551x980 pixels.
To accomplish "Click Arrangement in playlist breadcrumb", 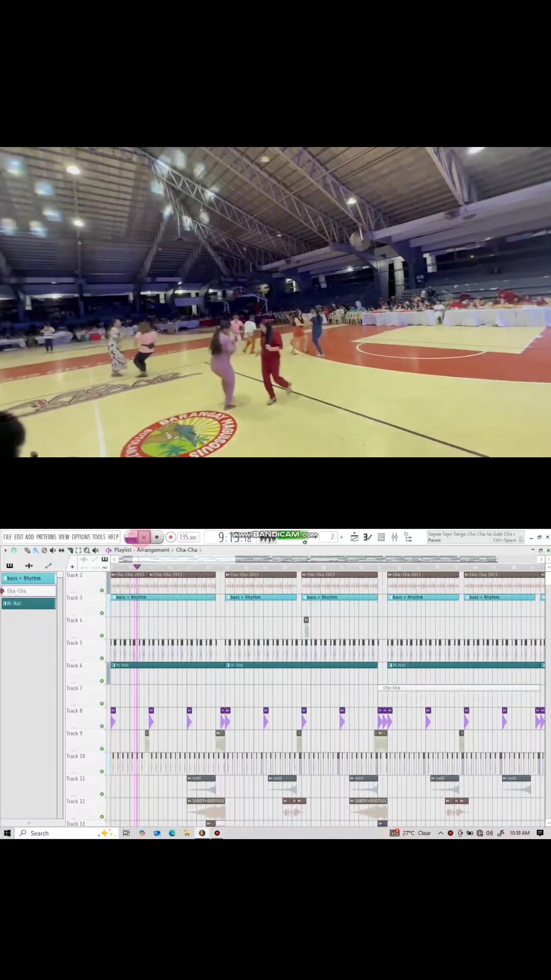I will (153, 550).
